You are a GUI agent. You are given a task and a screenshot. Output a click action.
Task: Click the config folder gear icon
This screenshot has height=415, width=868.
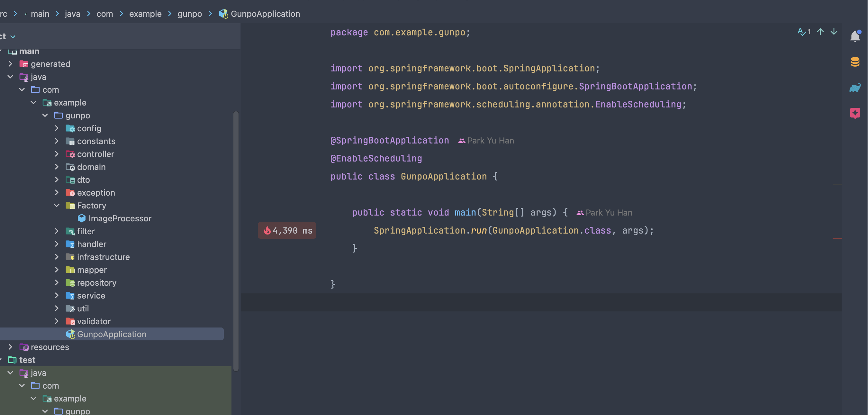click(x=70, y=128)
